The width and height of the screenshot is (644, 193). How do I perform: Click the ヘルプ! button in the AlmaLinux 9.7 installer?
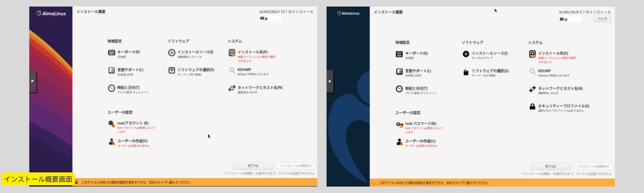(602, 19)
